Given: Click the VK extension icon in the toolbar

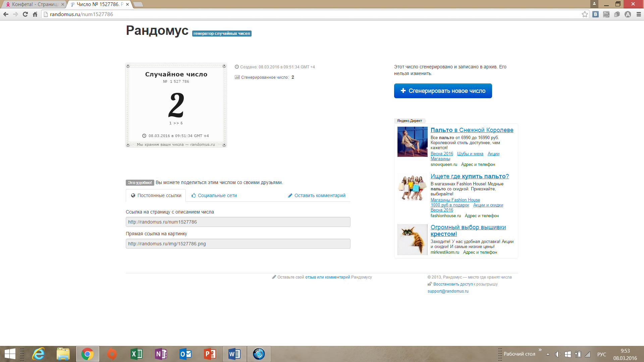Looking at the screenshot, I should 595,14.
